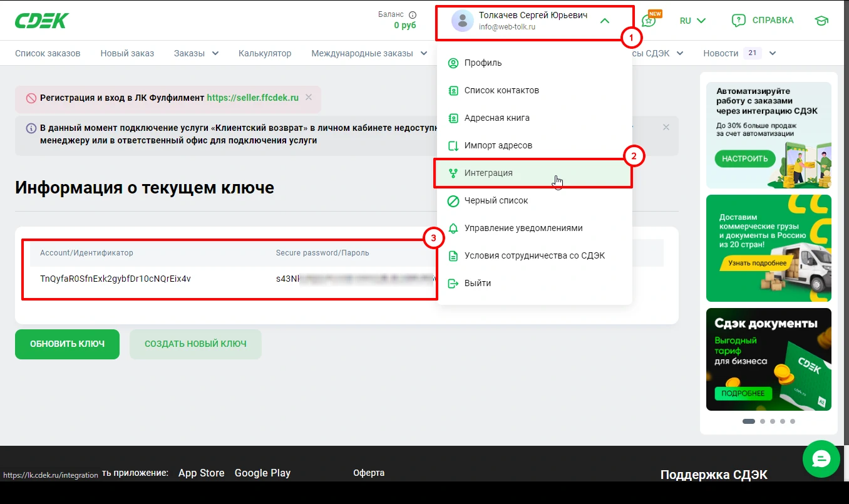Click the Secure password/Пароль column header

pyautogui.click(x=322, y=253)
